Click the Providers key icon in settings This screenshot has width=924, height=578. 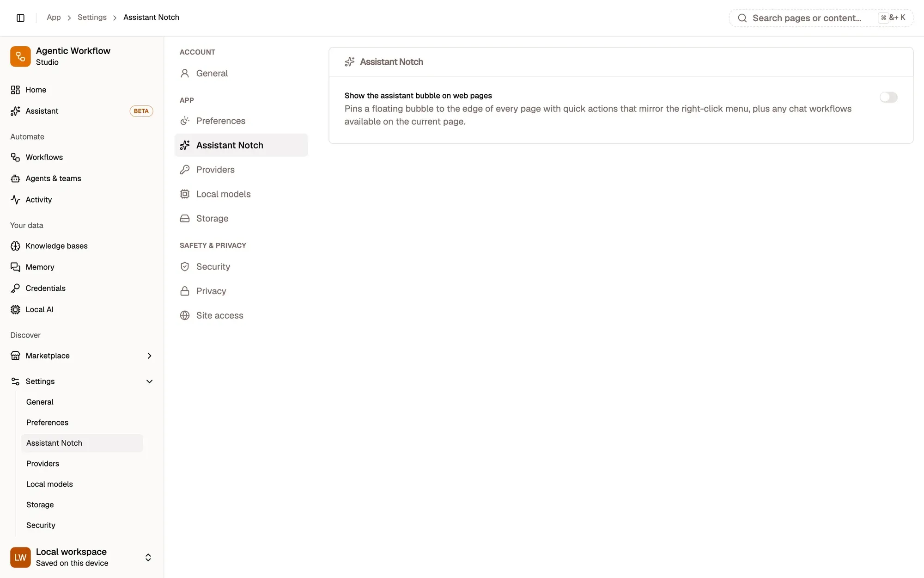tap(185, 170)
